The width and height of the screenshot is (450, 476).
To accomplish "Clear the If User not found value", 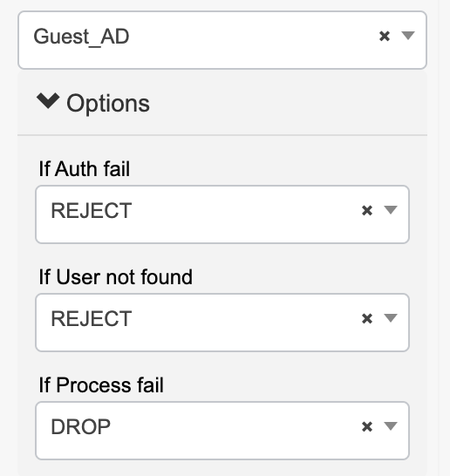I will pos(367,318).
